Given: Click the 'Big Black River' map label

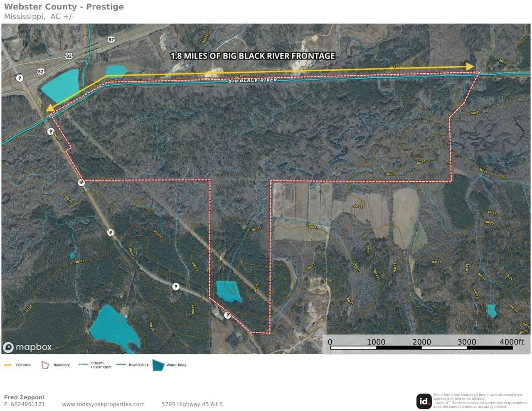Looking at the screenshot, I should pos(252,80).
